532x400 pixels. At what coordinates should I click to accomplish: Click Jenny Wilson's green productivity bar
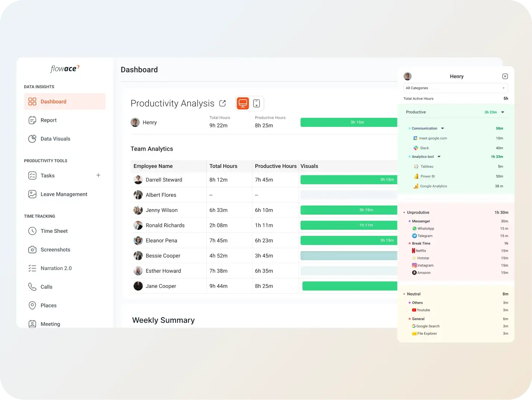(x=349, y=210)
